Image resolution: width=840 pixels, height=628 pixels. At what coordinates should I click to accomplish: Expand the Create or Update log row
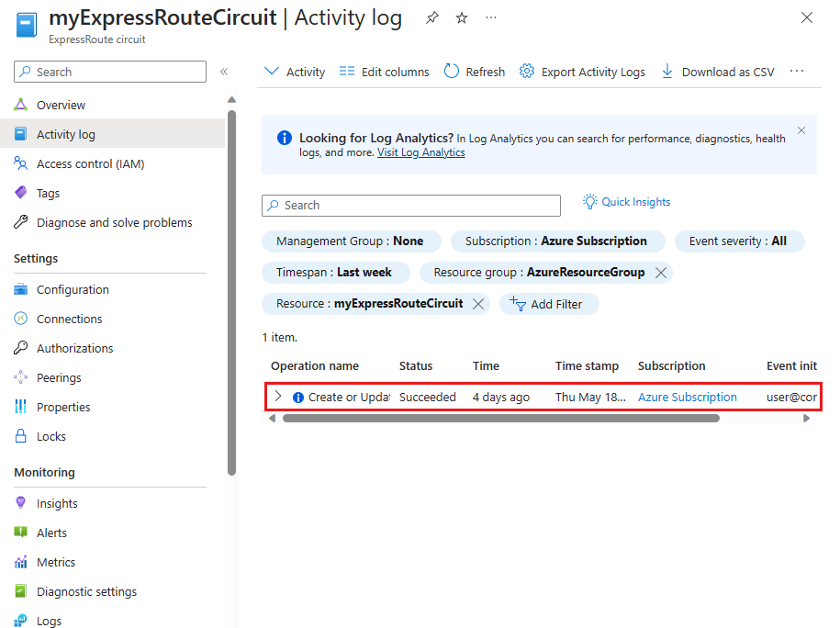(278, 397)
